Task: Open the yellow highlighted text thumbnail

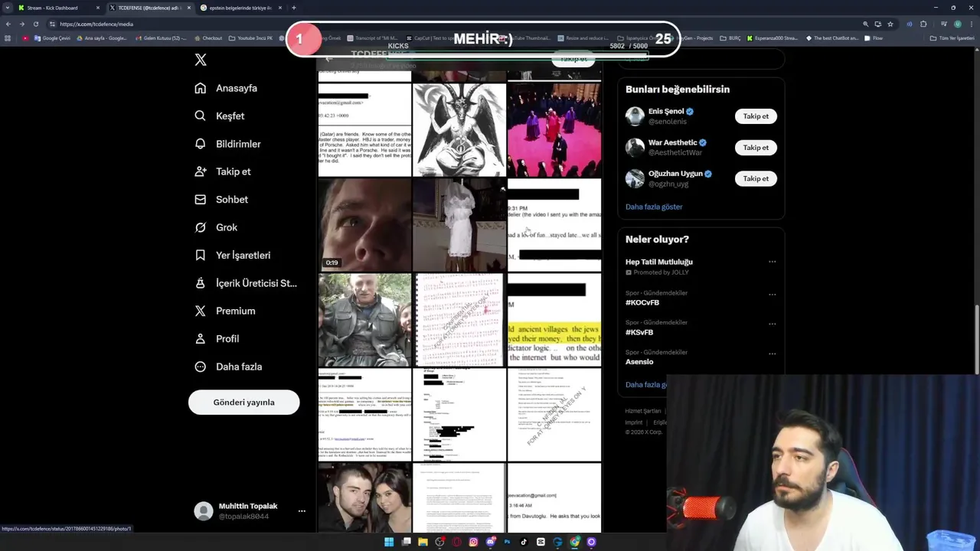Action: pyautogui.click(x=554, y=320)
